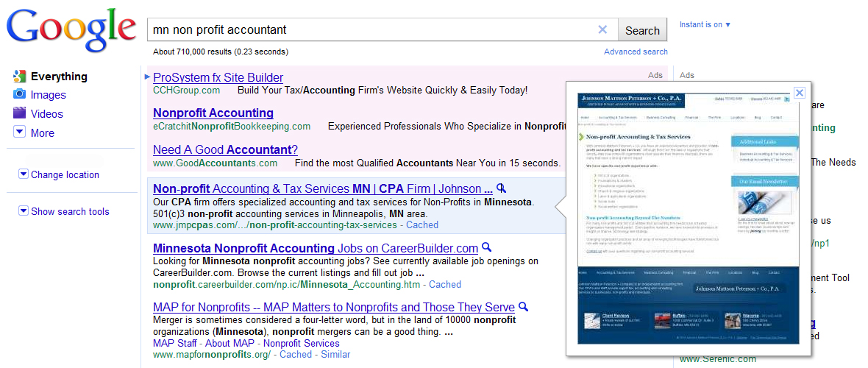Switch to Videos results
This screenshot has height=368, width=868.
tap(47, 113)
